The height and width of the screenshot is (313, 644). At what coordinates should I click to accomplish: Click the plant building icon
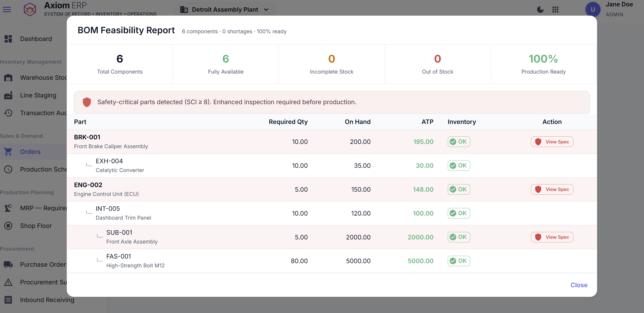click(184, 10)
